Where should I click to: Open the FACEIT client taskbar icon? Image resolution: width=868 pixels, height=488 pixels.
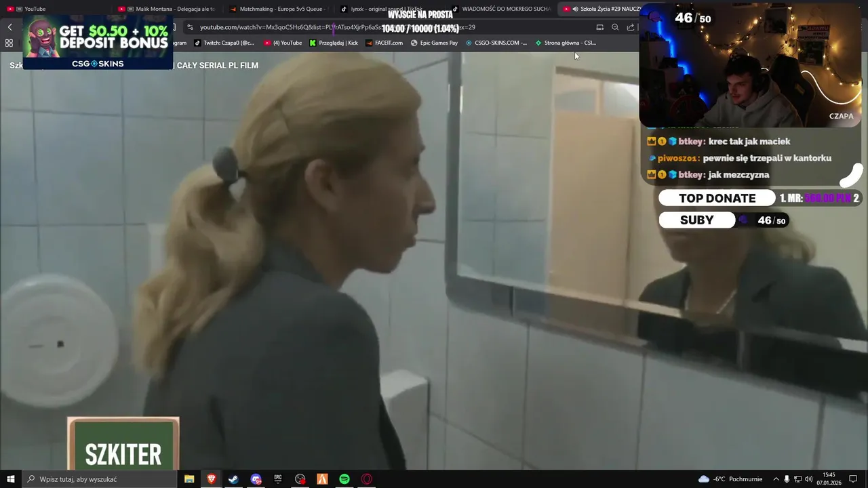322,479
